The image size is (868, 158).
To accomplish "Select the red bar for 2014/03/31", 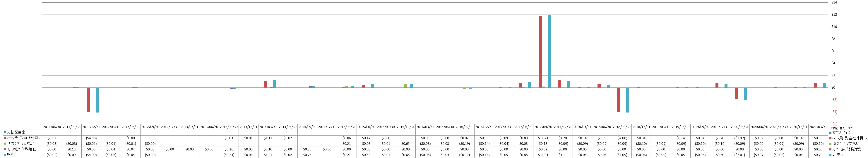I will (265, 84).
